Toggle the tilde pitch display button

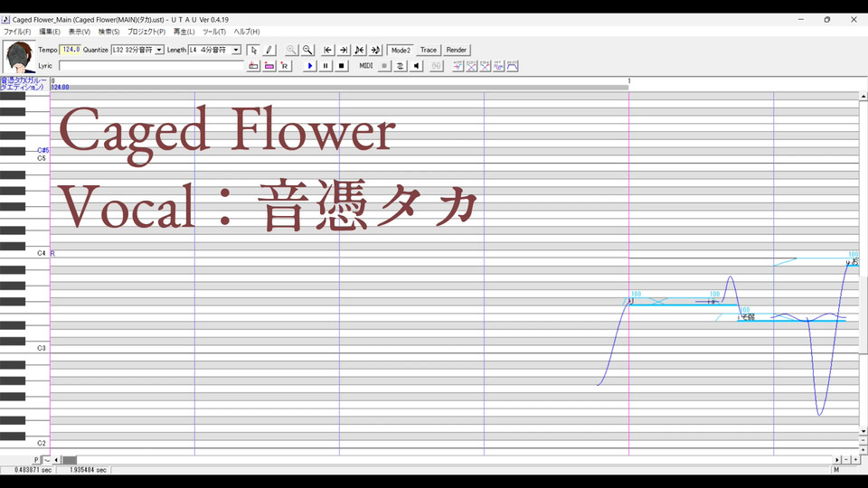click(x=46, y=460)
